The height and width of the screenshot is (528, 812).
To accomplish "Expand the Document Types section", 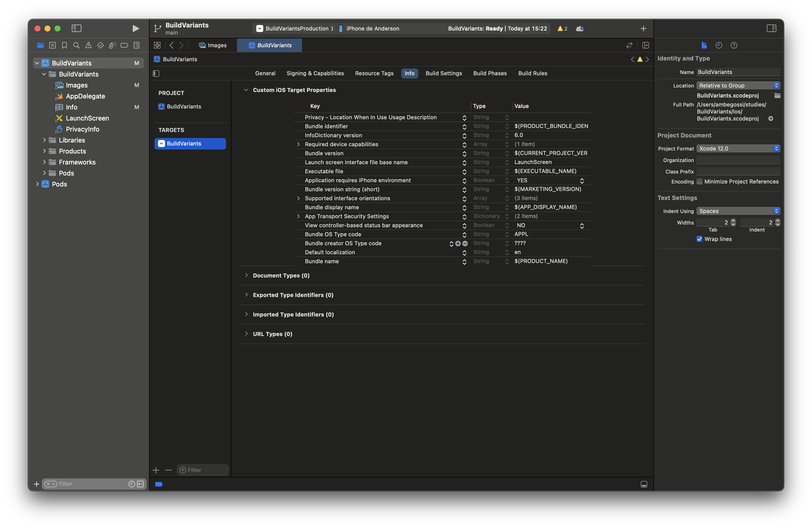I will tap(246, 275).
